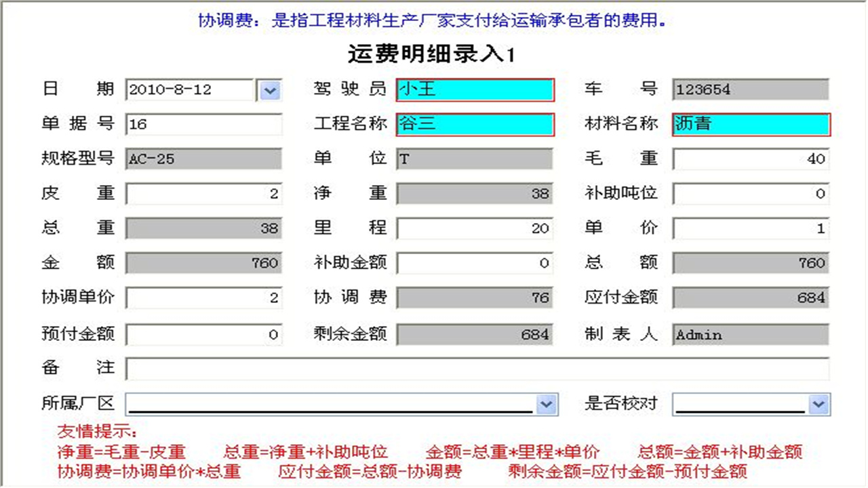The height and width of the screenshot is (488, 868).
Task: Click the 皮重 field showing 2
Action: pyautogui.click(x=203, y=194)
